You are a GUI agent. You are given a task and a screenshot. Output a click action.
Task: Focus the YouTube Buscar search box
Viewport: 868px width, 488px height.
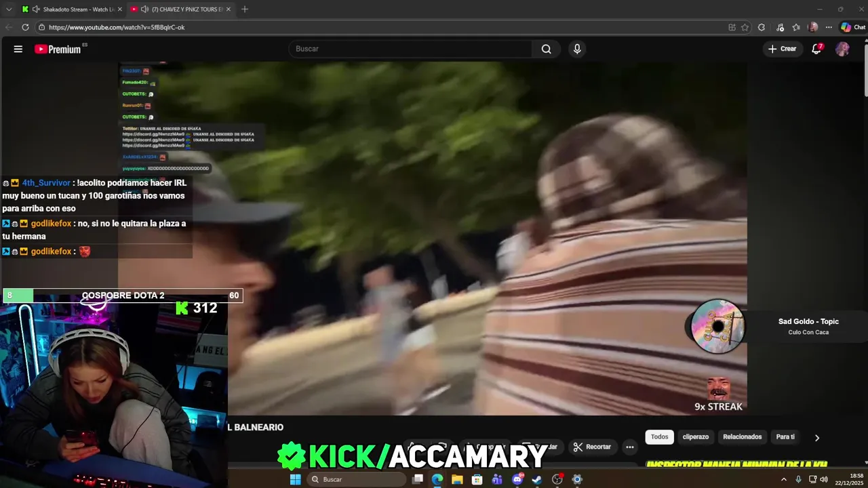click(410, 49)
